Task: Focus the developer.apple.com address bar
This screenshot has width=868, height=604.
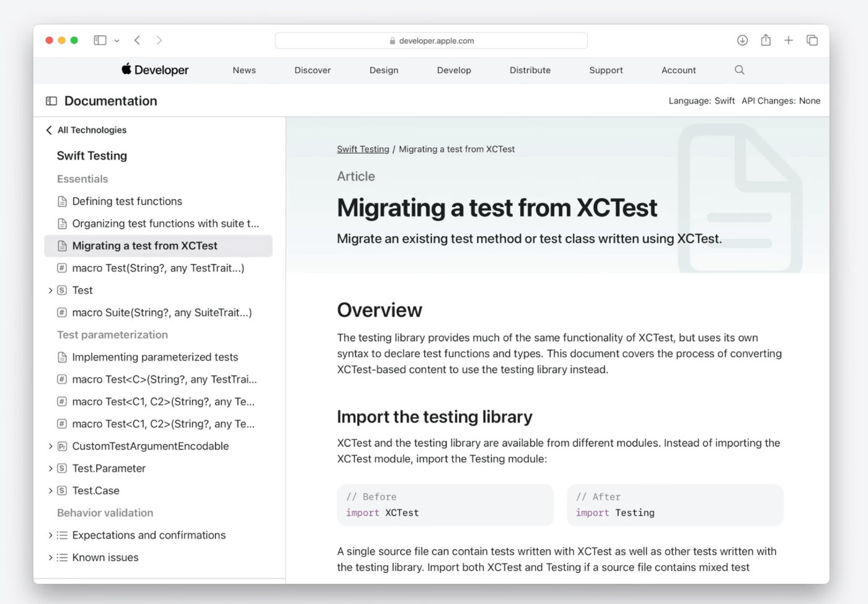Action: 431,41
